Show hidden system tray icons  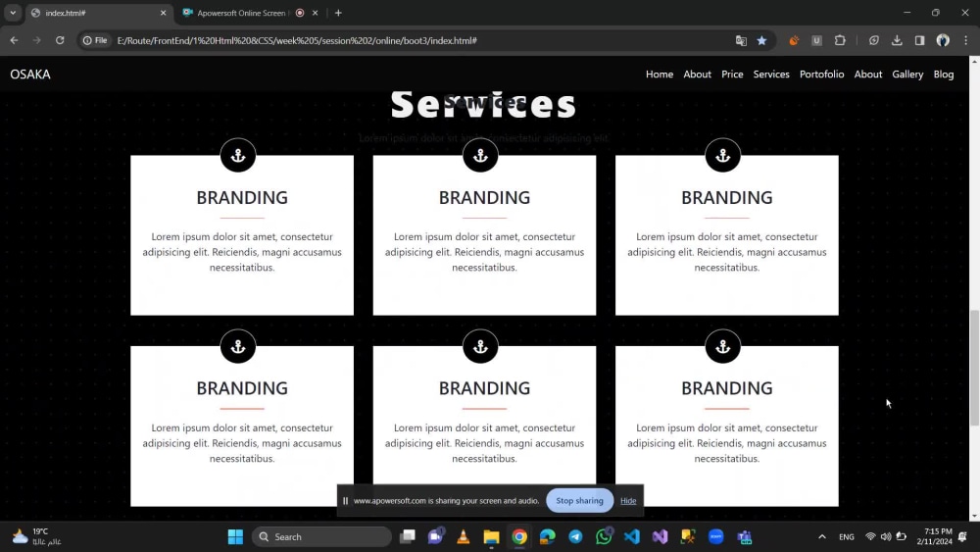point(822,536)
